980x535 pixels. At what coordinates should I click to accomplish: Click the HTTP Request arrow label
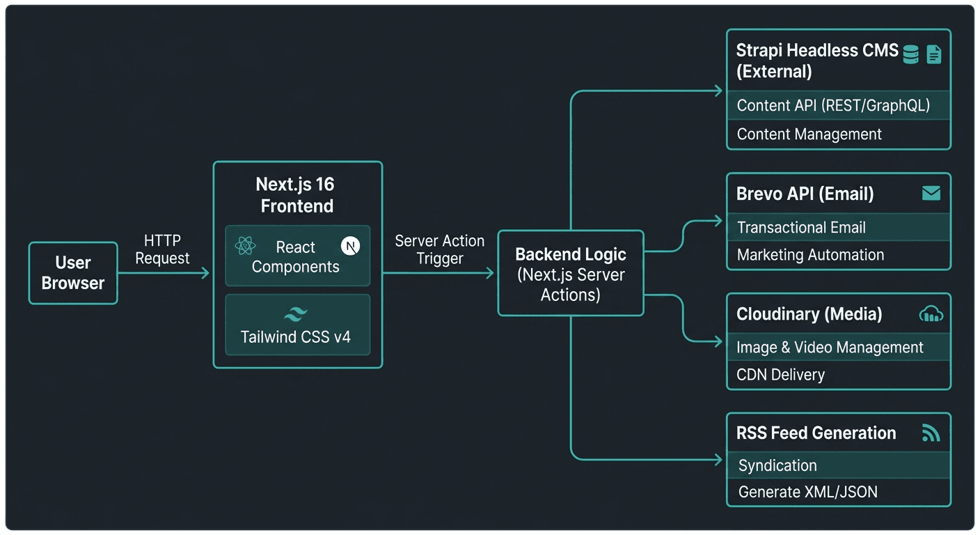163,249
